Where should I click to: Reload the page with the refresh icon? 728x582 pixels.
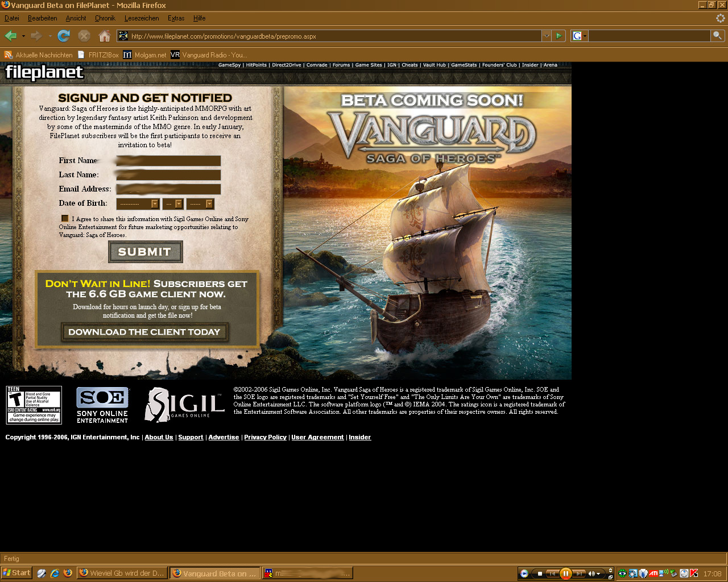click(x=64, y=36)
